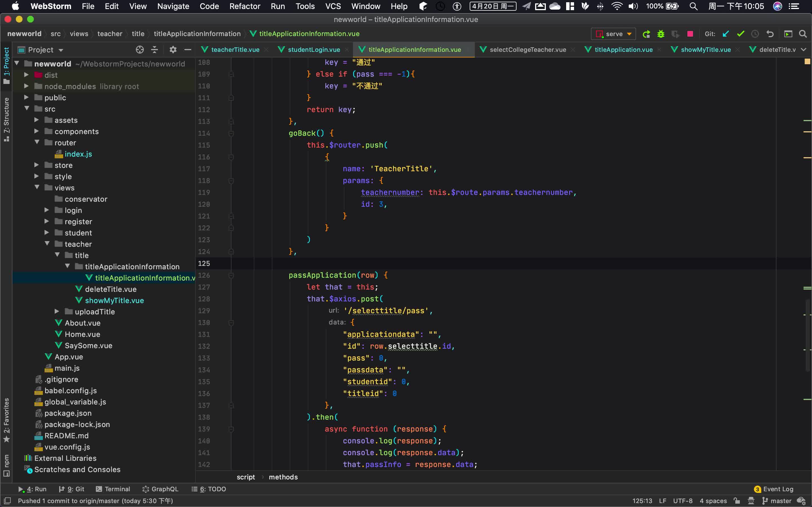This screenshot has width=812, height=507.
Task: Click the green Debug bug icon
Action: coord(661,34)
